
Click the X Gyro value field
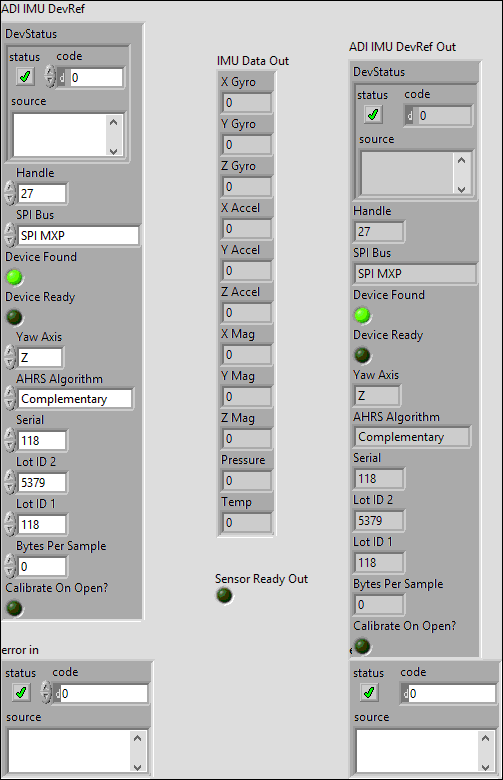pos(247,102)
